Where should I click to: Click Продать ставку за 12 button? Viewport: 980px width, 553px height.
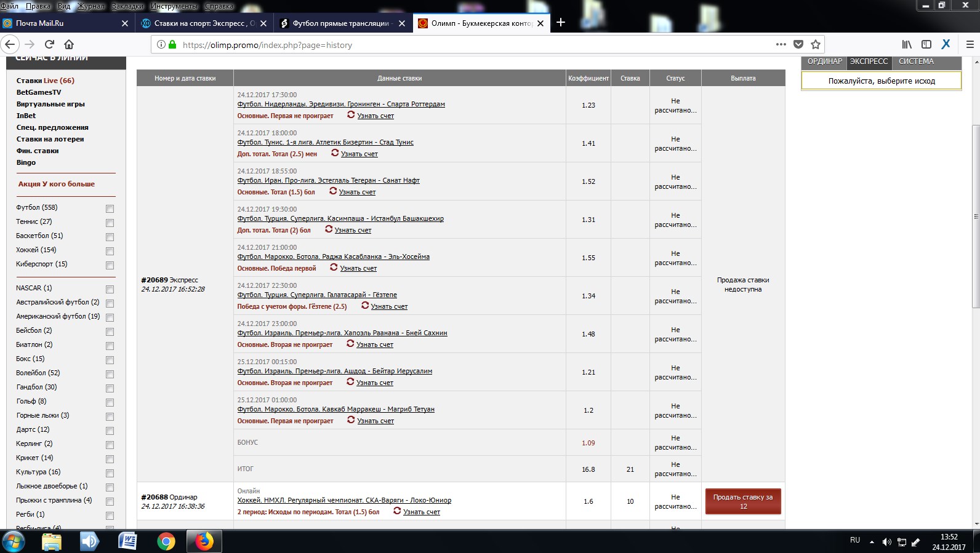pos(743,501)
